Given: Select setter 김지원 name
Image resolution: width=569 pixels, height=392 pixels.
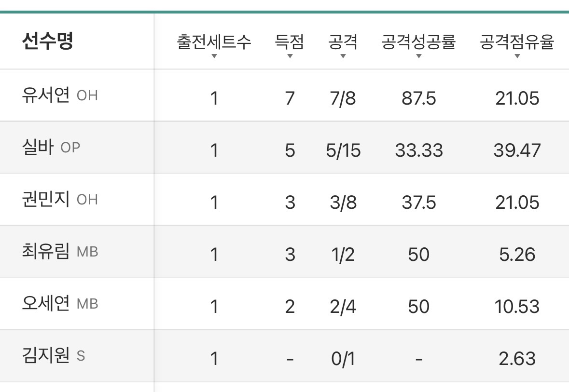Looking at the screenshot, I should point(46,355).
